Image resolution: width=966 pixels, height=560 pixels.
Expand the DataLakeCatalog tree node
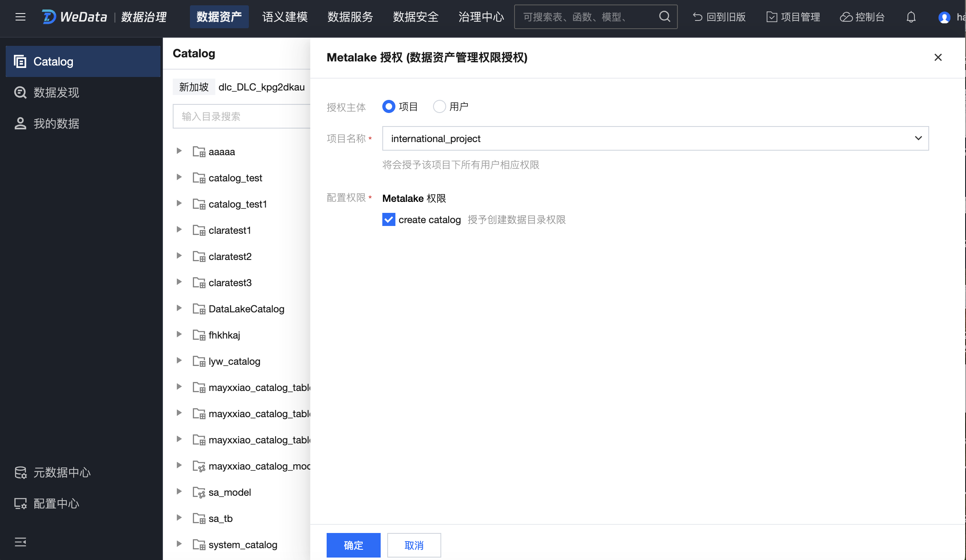pos(179,308)
